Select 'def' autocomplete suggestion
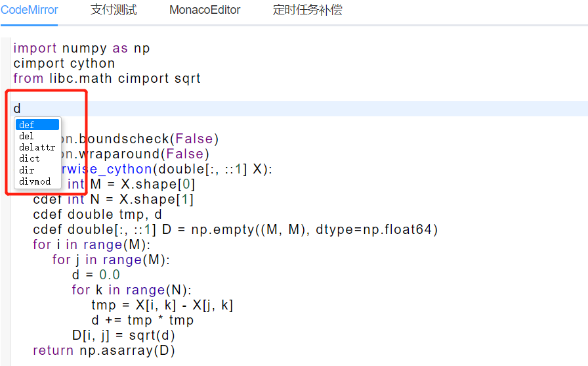Screen dimensions: 588x366 [x=37, y=125]
